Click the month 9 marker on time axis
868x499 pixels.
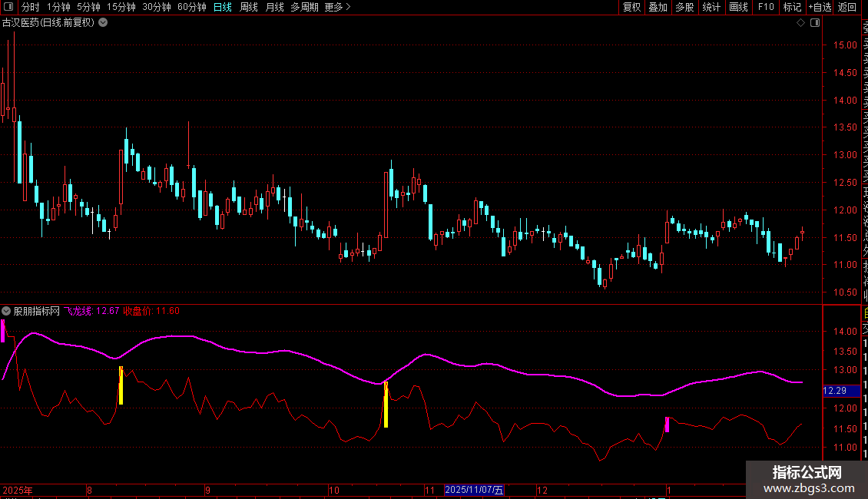coord(207,490)
